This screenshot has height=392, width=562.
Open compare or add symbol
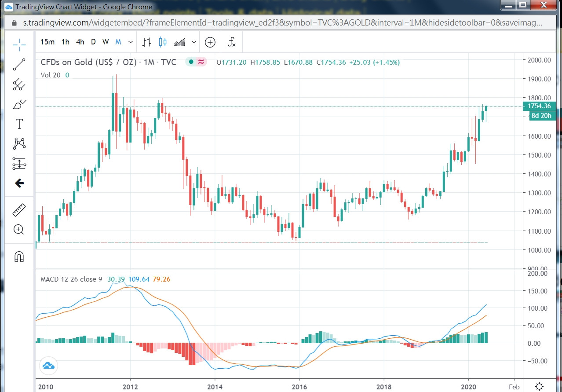[x=210, y=42]
